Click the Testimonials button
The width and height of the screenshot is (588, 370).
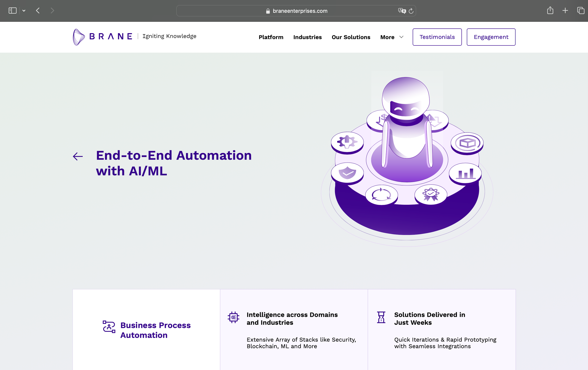coord(437,37)
